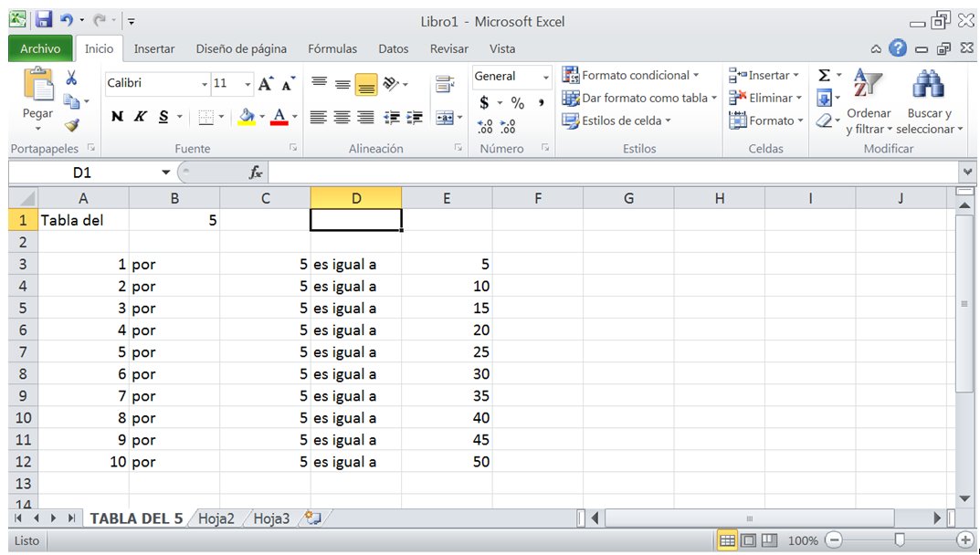
Task: Click increase indent icon
Action: click(415, 118)
